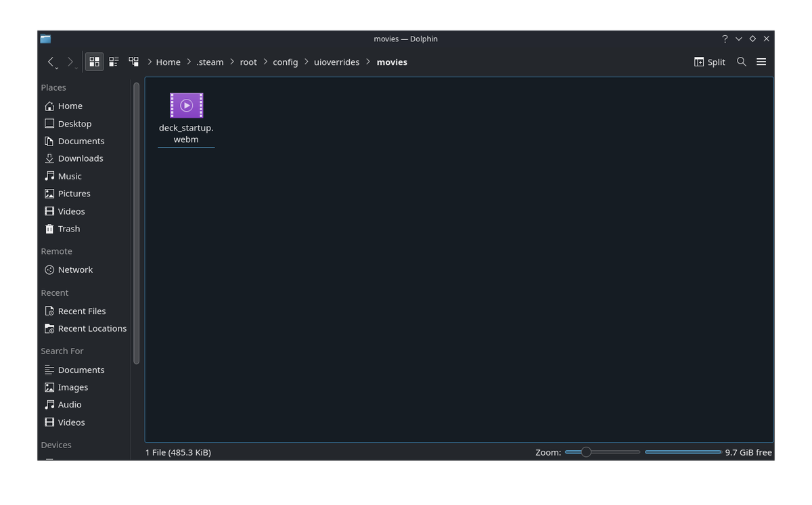Switch to icons view mode
This screenshot has width=812, height=505.
[x=94, y=62]
